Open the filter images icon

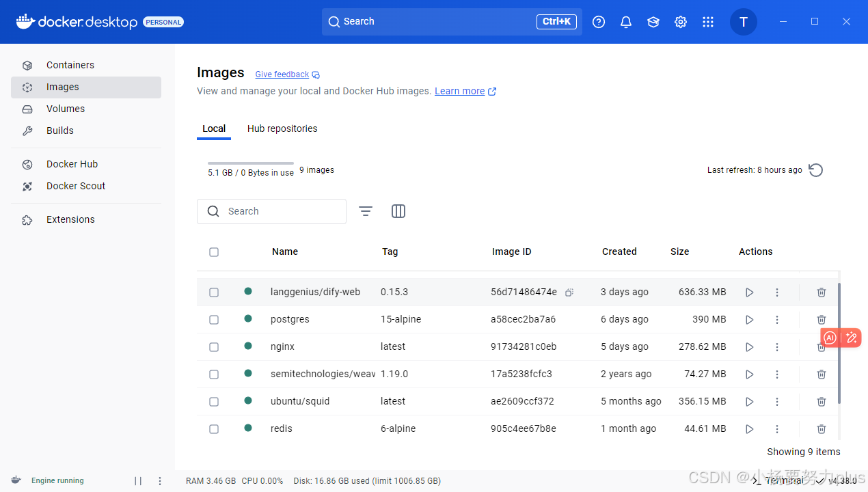[x=366, y=211]
